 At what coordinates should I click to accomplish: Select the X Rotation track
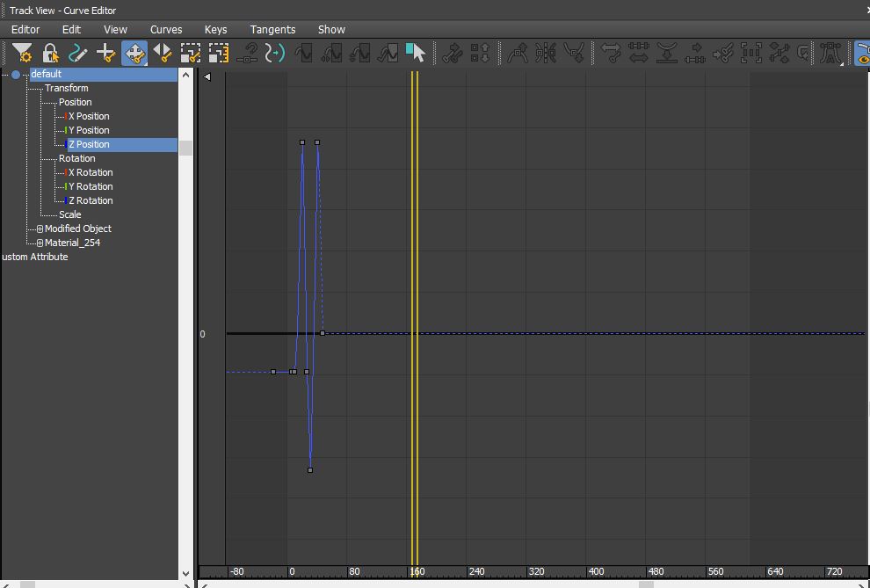coord(91,172)
